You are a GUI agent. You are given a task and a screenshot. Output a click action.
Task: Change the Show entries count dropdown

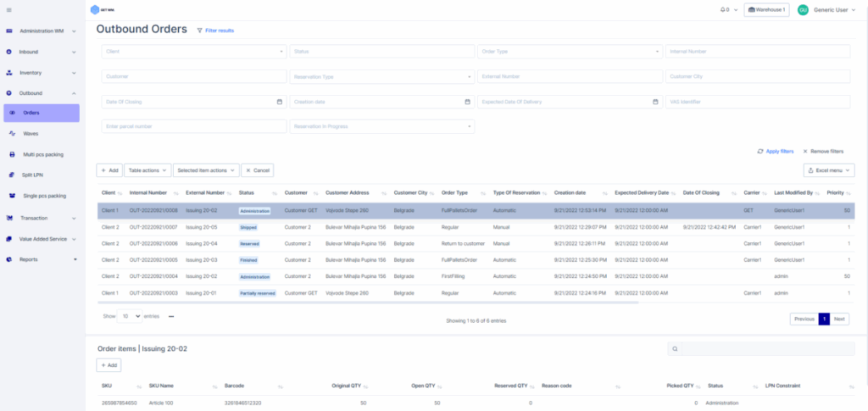tap(130, 316)
